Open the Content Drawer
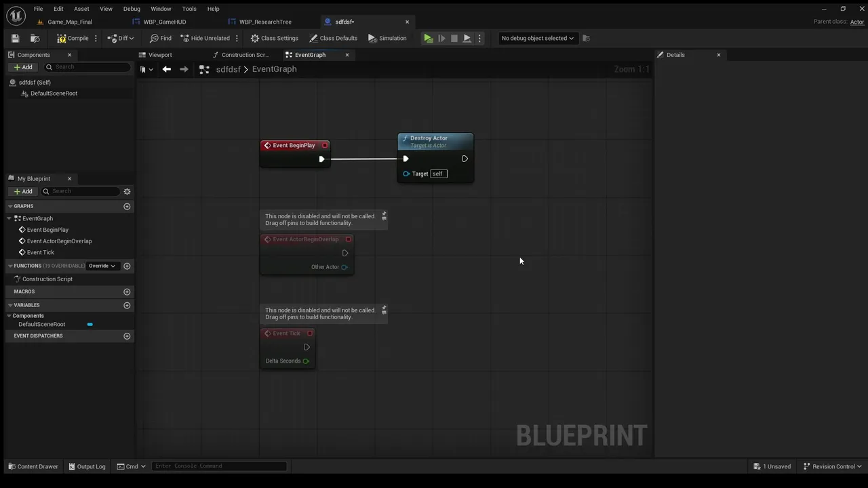 click(33, 466)
